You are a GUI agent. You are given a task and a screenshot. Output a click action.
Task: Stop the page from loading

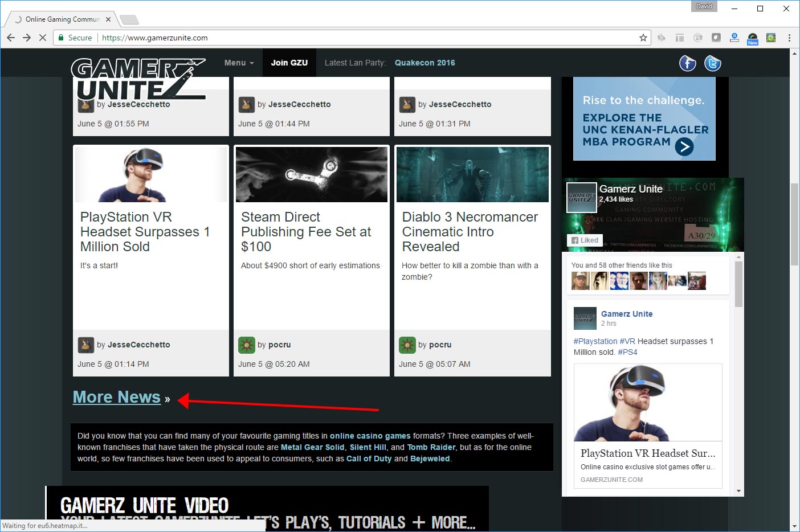coord(43,38)
